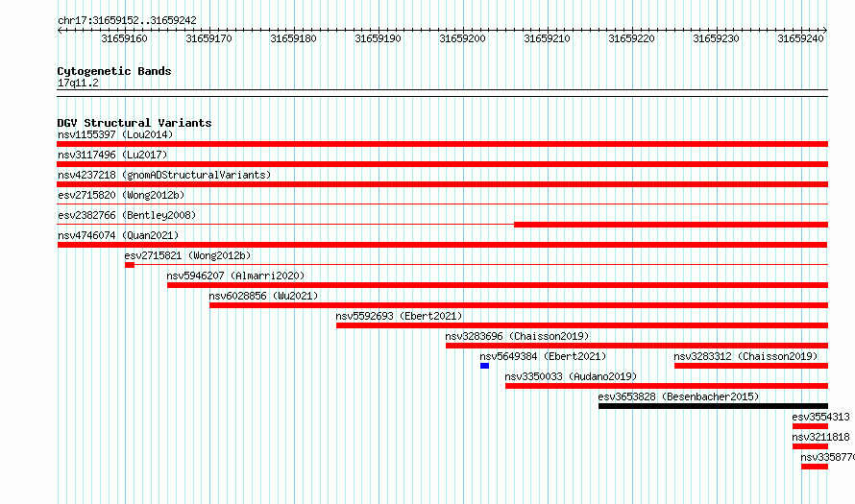Click ruler position label 31659170

208,38
